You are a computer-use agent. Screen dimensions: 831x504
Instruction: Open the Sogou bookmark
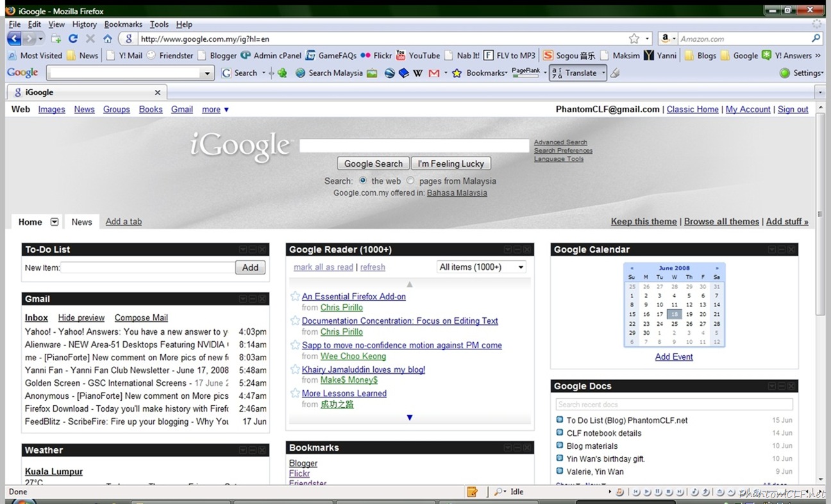click(569, 55)
